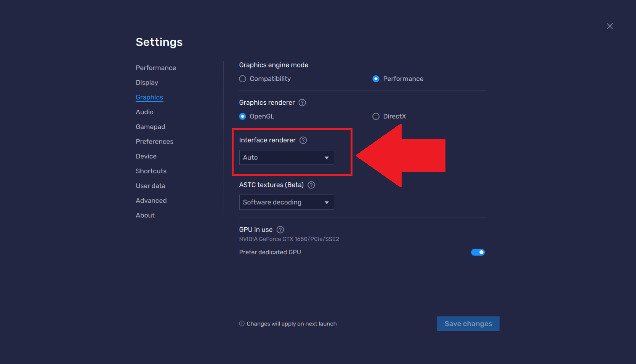Click the Changes will apply on next launch text

coord(292,324)
